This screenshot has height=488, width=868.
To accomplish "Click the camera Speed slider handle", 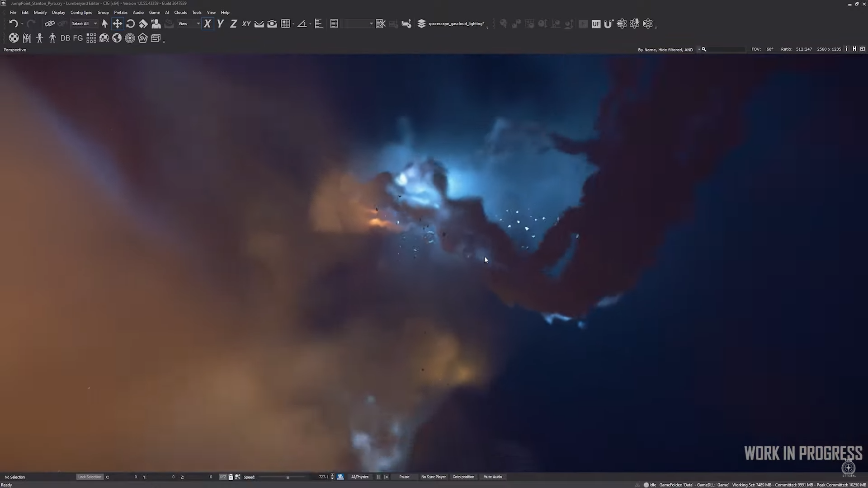I will [288, 477].
